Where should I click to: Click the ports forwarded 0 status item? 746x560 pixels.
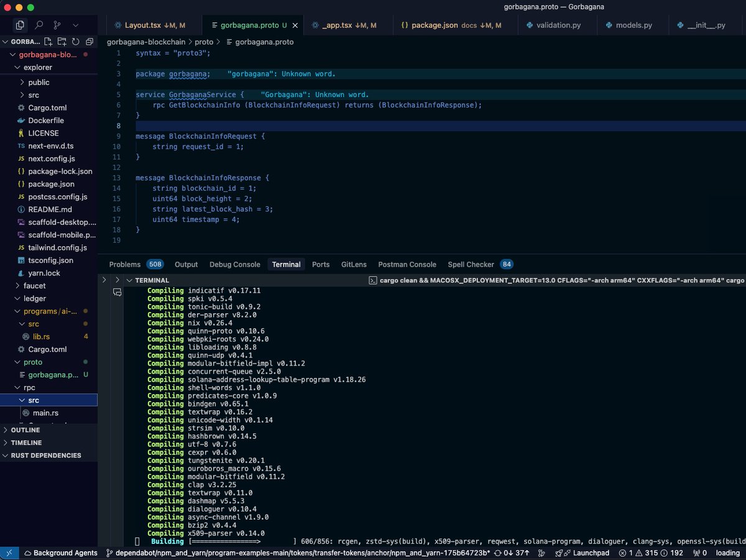(x=699, y=553)
